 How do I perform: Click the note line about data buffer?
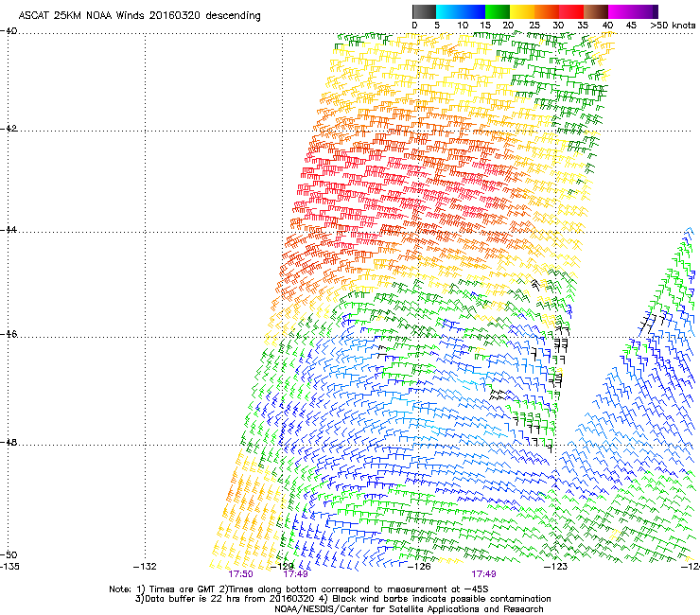pyautogui.click(x=342, y=599)
